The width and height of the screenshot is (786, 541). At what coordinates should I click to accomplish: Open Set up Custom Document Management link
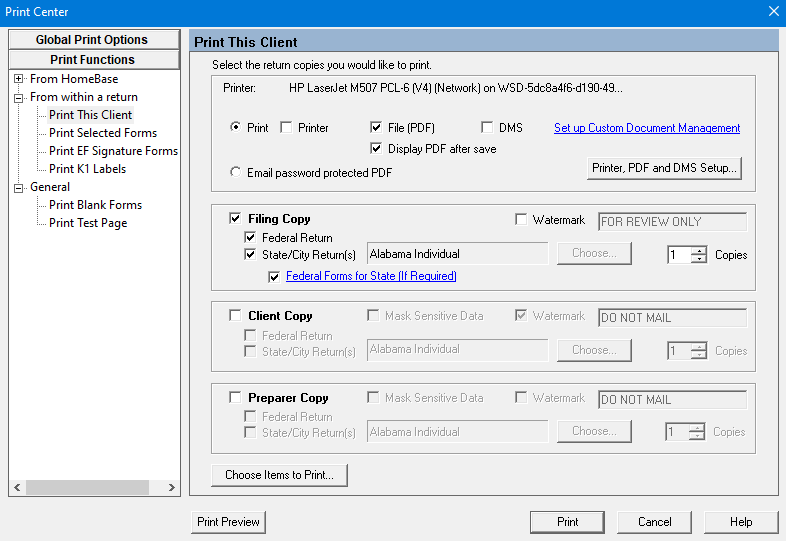pos(647,128)
